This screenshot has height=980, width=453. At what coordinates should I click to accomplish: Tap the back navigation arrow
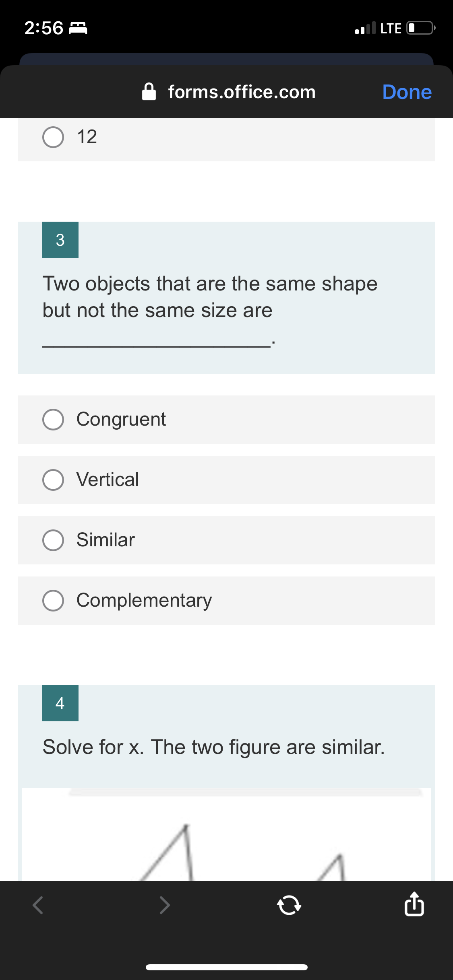pyautogui.click(x=37, y=906)
